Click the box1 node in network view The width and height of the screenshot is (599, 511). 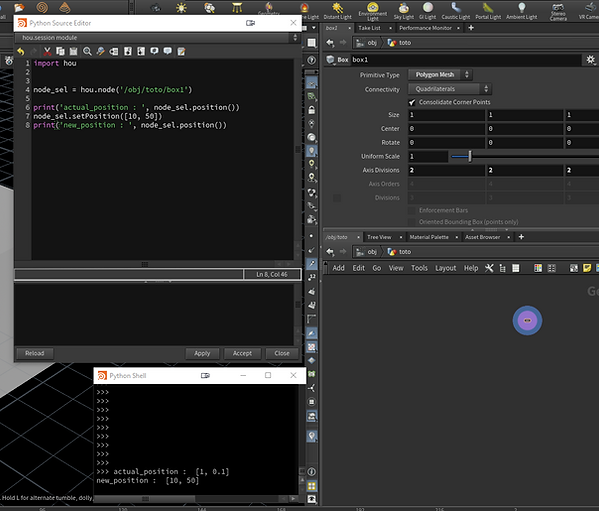[527, 320]
